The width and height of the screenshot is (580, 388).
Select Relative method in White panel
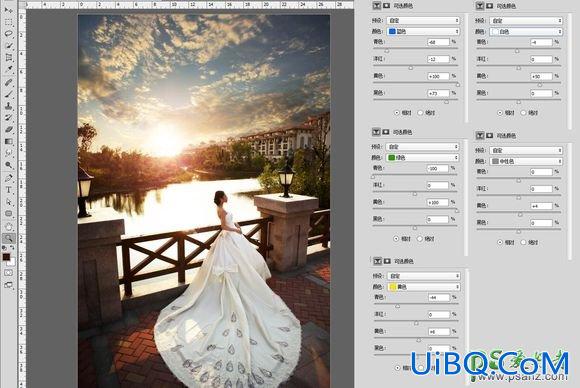[500, 112]
